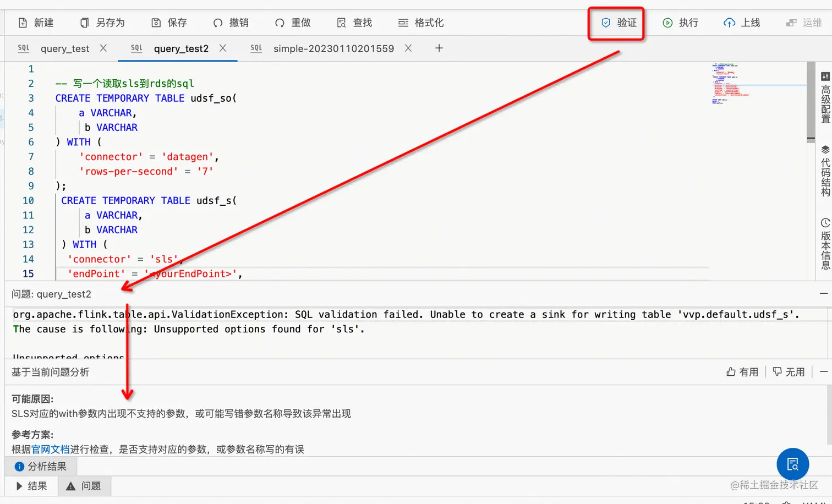Open the simple-20230110201559 tab
Image resolution: width=832 pixels, height=504 pixels.
333,48
